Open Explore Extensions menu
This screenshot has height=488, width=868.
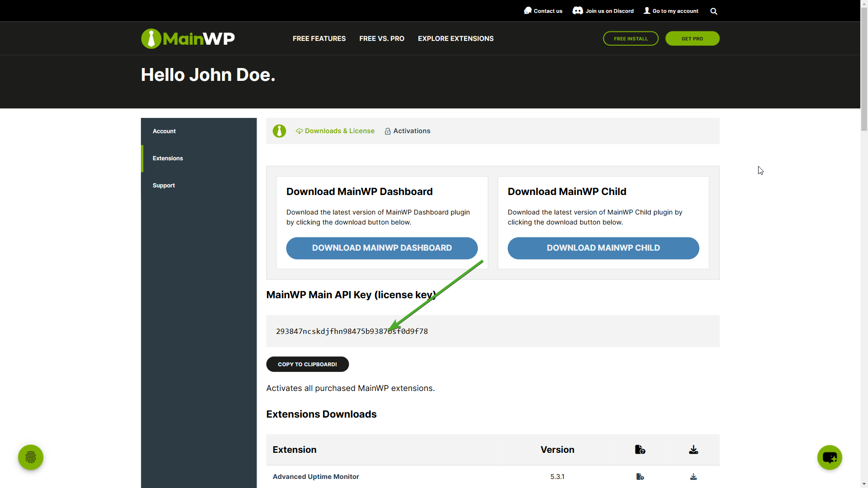click(455, 39)
